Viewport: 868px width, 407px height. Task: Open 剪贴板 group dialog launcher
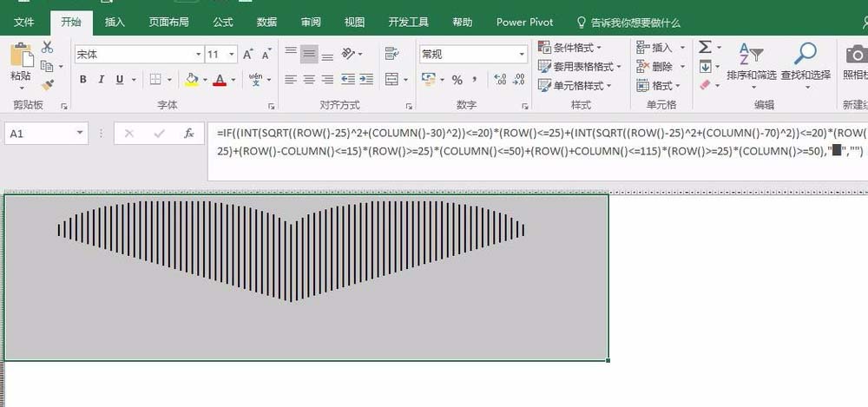point(64,105)
